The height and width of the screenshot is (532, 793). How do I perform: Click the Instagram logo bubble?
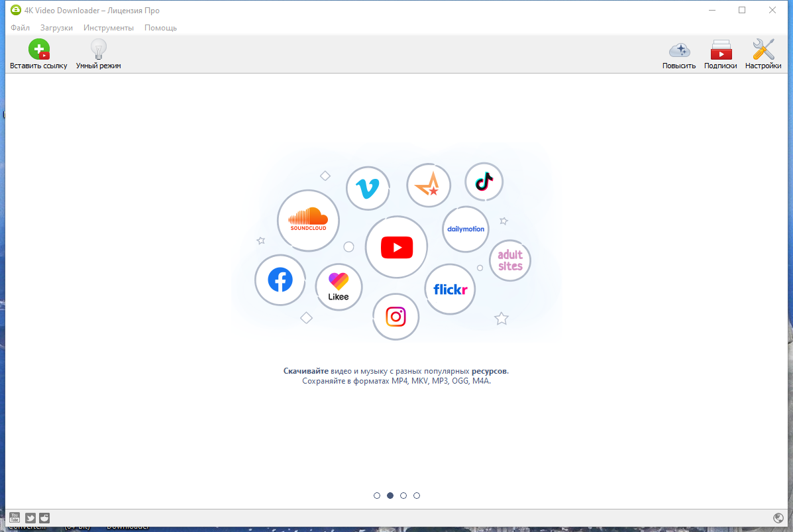click(396, 317)
